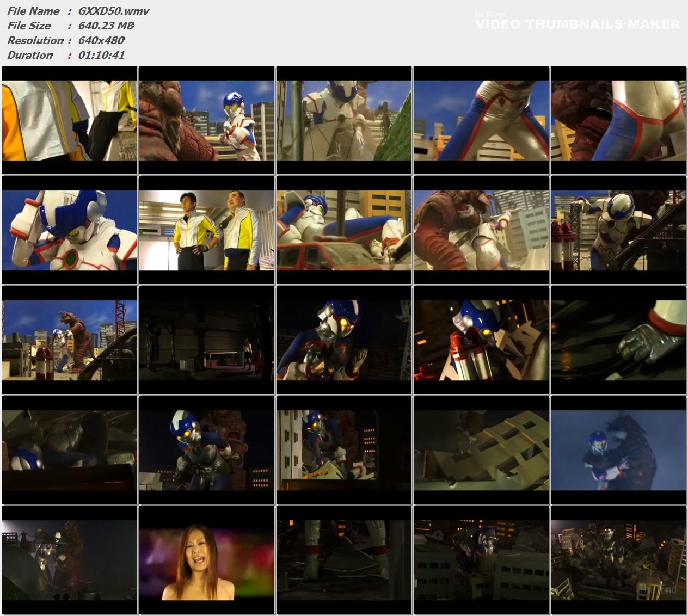Viewport: 688px width, 616px height.
Task: Select final wide ruined city thumbnail marked End
Action: (618, 560)
